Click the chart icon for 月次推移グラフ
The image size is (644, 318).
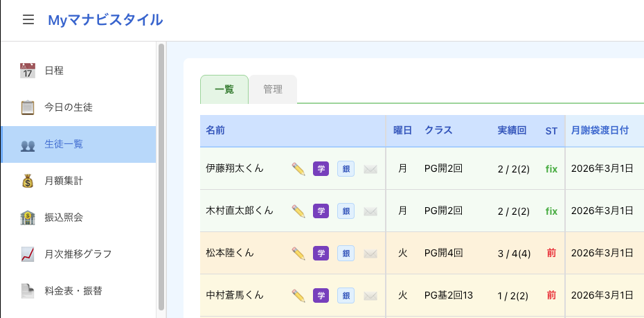point(28,254)
